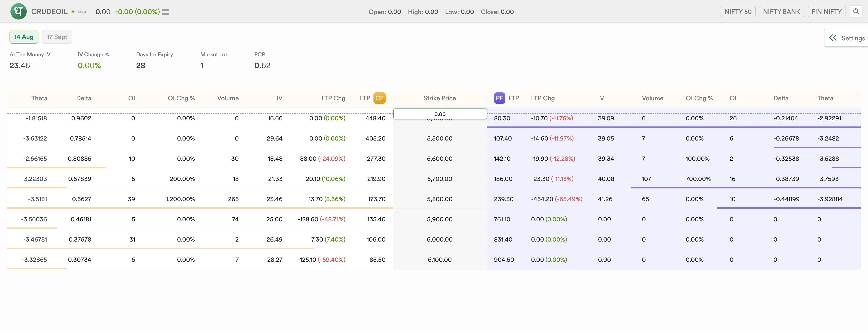Click the 173.70 call LTP cell
Image resolution: width=868 pixels, height=331 pixels.
coord(376,199)
